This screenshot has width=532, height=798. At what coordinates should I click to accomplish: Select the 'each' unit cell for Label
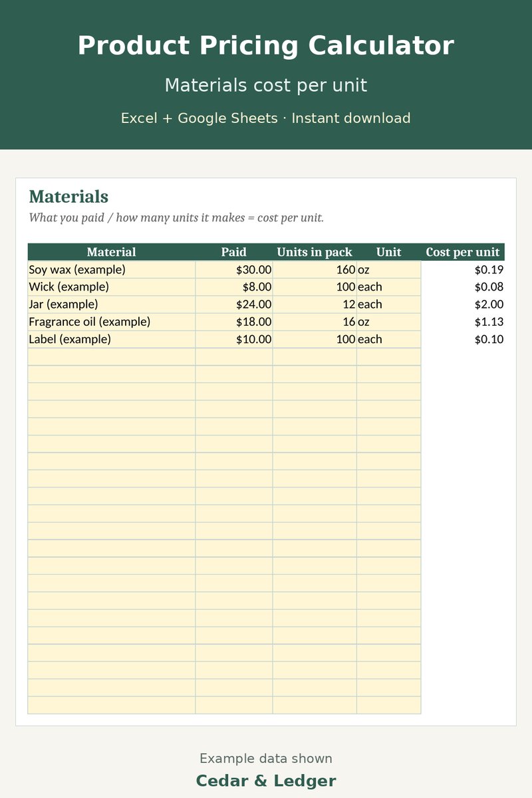click(x=389, y=339)
